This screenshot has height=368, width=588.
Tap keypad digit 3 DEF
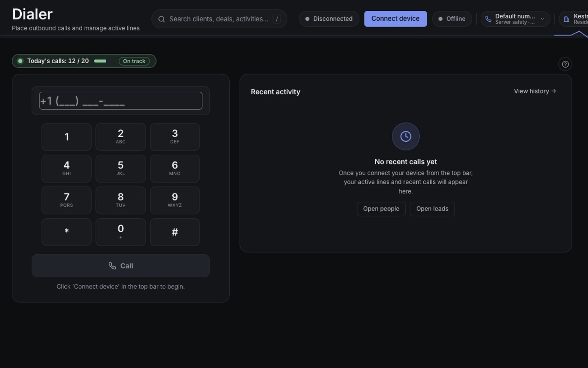pyautogui.click(x=175, y=137)
